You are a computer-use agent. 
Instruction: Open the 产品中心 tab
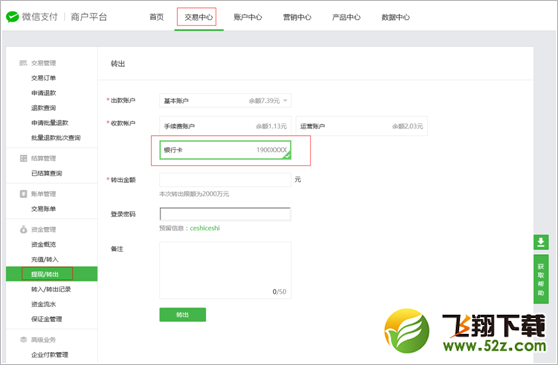point(346,17)
